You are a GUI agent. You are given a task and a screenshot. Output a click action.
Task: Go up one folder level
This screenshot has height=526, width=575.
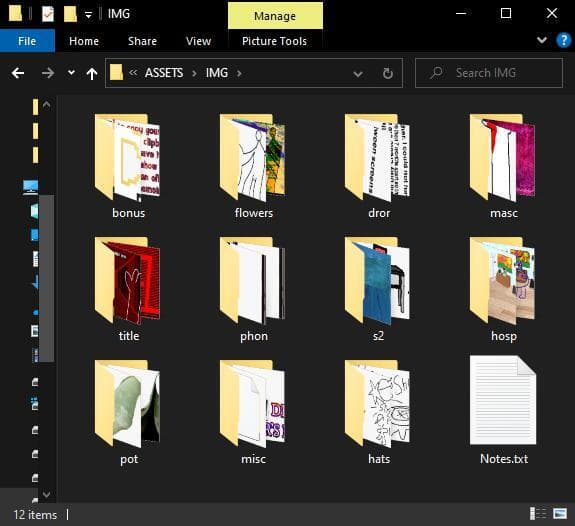[x=92, y=74]
